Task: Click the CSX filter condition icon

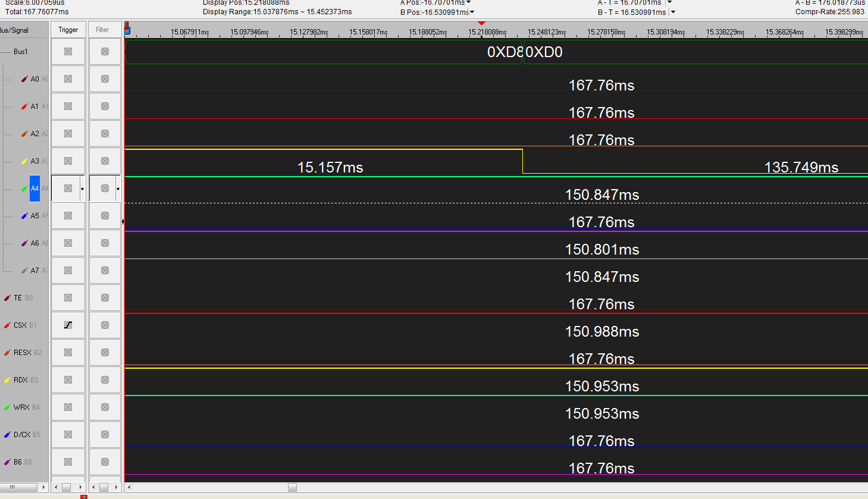Action: click(105, 325)
